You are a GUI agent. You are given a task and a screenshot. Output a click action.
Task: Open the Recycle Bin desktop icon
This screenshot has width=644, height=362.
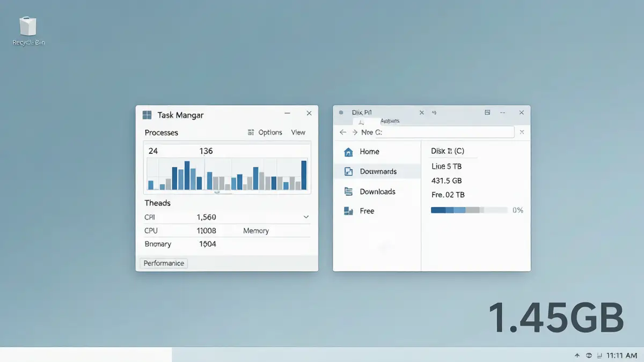[28, 31]
